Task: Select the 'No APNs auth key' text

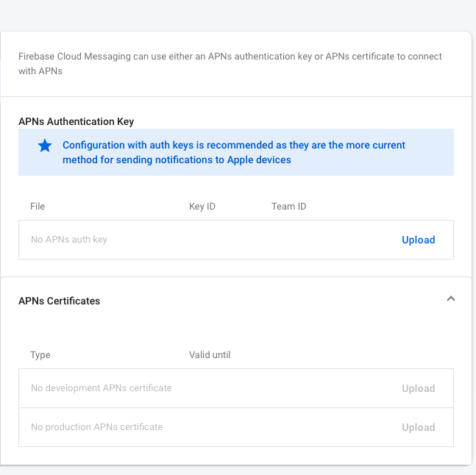Action: [69, 239]
